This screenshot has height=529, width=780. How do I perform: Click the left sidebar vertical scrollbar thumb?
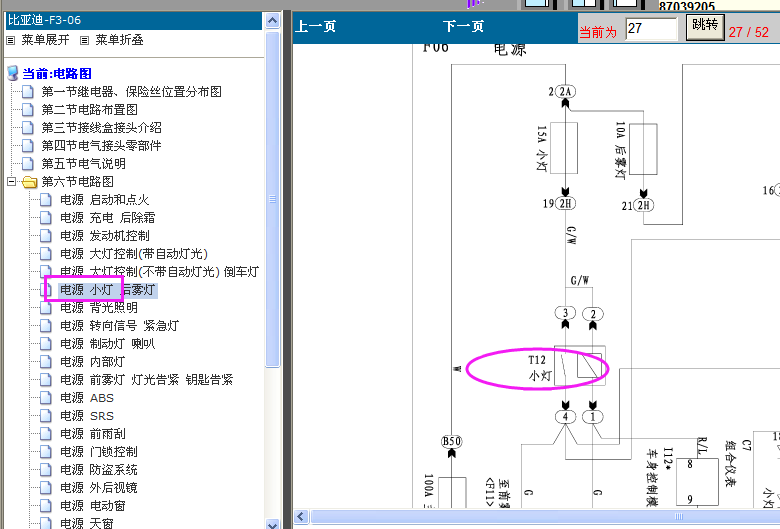pos(272,199)
